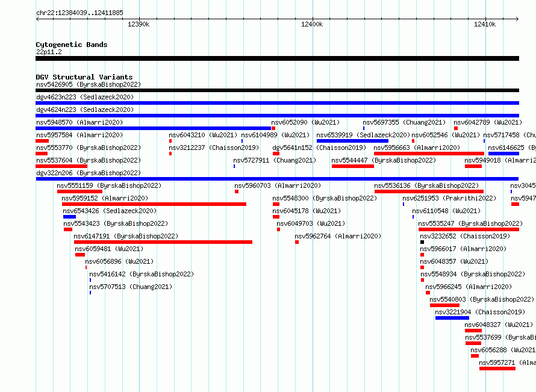Select nsv6147191 (ByrskaBishop2022) label

[126, 236]
